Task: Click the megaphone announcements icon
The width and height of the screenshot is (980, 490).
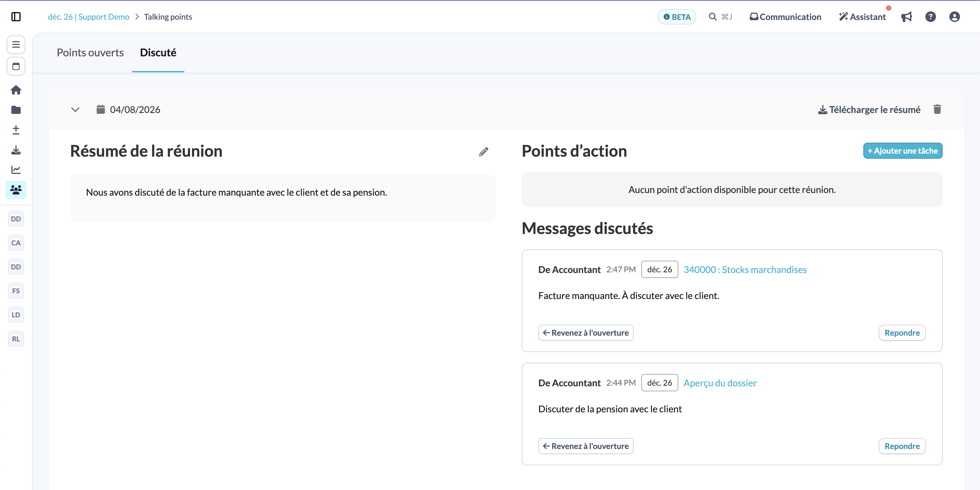Action: click(907, 17)
